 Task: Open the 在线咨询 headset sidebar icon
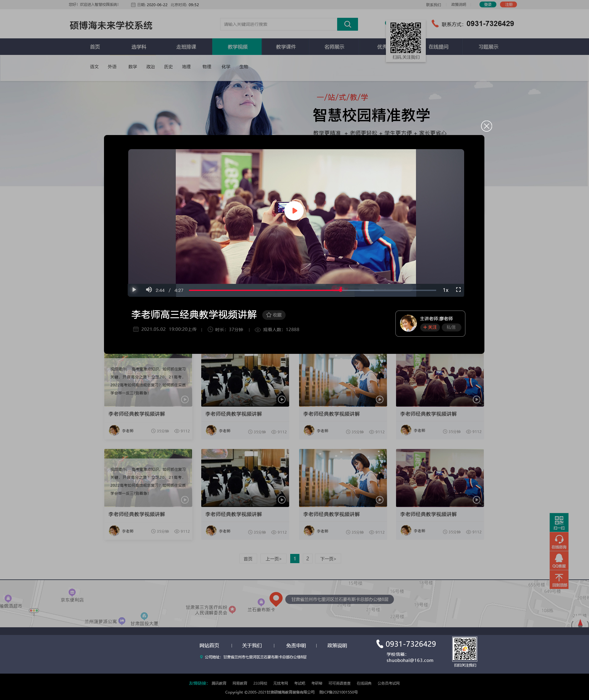[559, 541]
